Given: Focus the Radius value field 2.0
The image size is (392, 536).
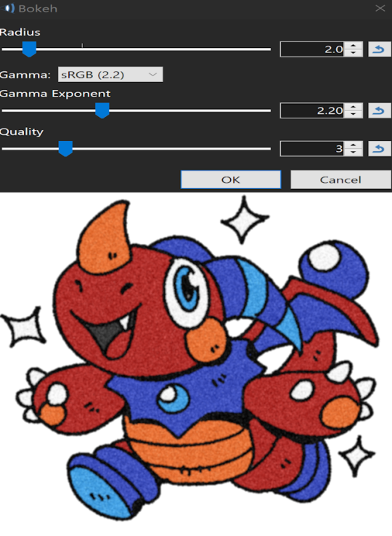Looking at the screenshot, I should (x=312, y=49).
